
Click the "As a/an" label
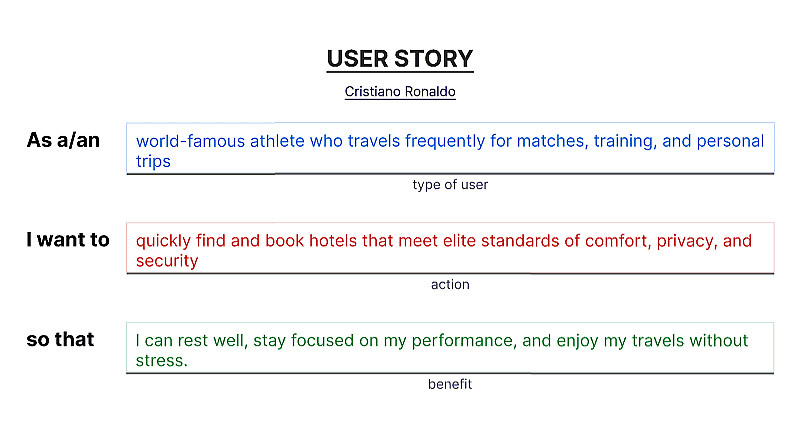click(63, 141)
